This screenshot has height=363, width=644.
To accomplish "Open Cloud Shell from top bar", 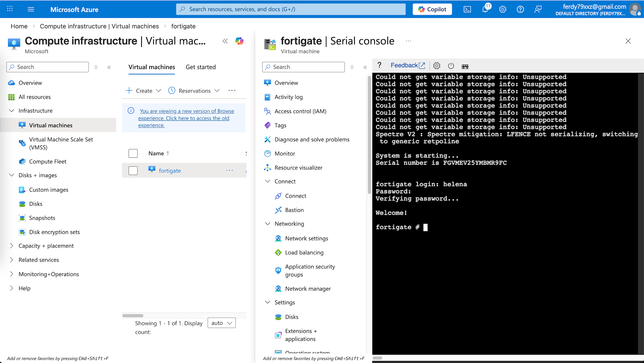I will click(x=467, y=9).
